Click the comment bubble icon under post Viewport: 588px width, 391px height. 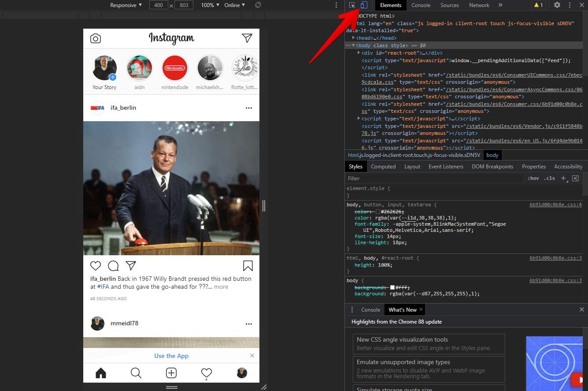(x=113, y=265)
